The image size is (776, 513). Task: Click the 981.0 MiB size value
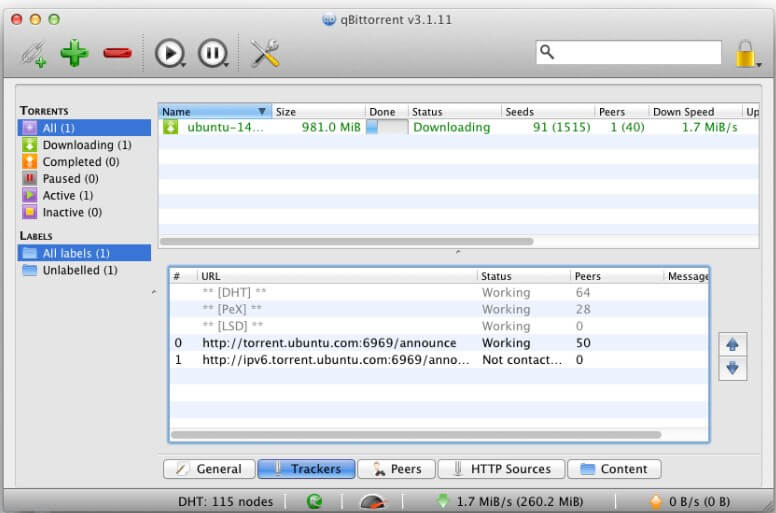point(331,127)
